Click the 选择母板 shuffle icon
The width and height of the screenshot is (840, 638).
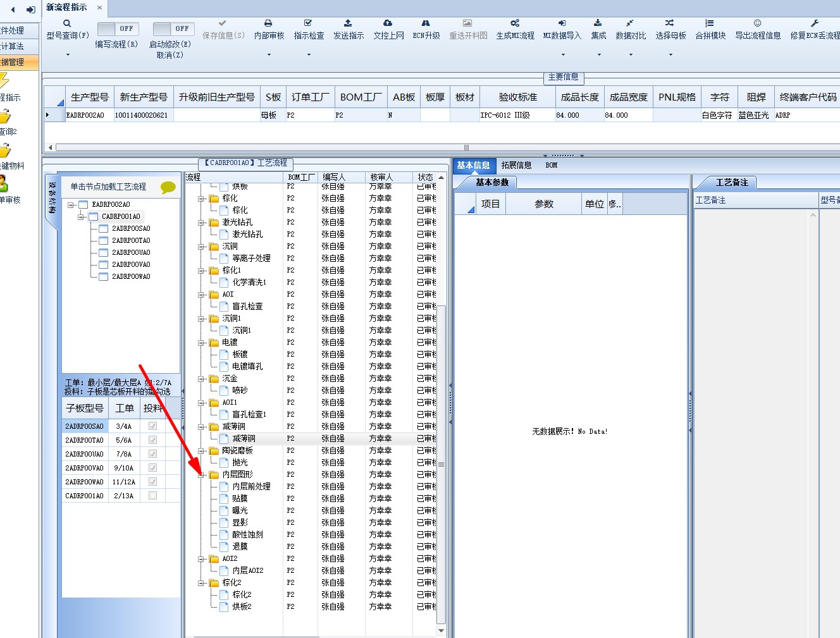pos(670,23)
